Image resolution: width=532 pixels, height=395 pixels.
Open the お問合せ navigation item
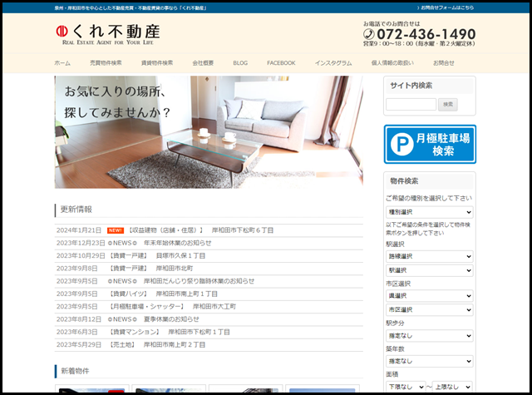click(443, 62)
